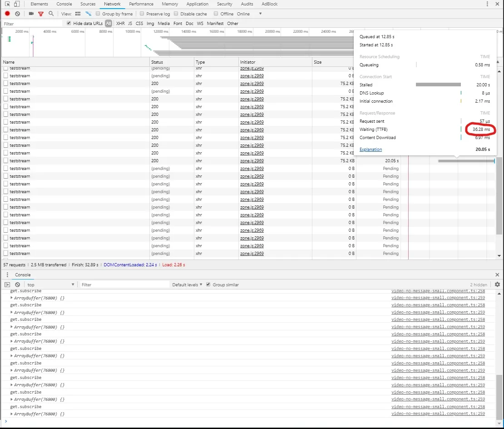Show the console sidebar
Screen dimensions: 504x429
coord(7,284)
